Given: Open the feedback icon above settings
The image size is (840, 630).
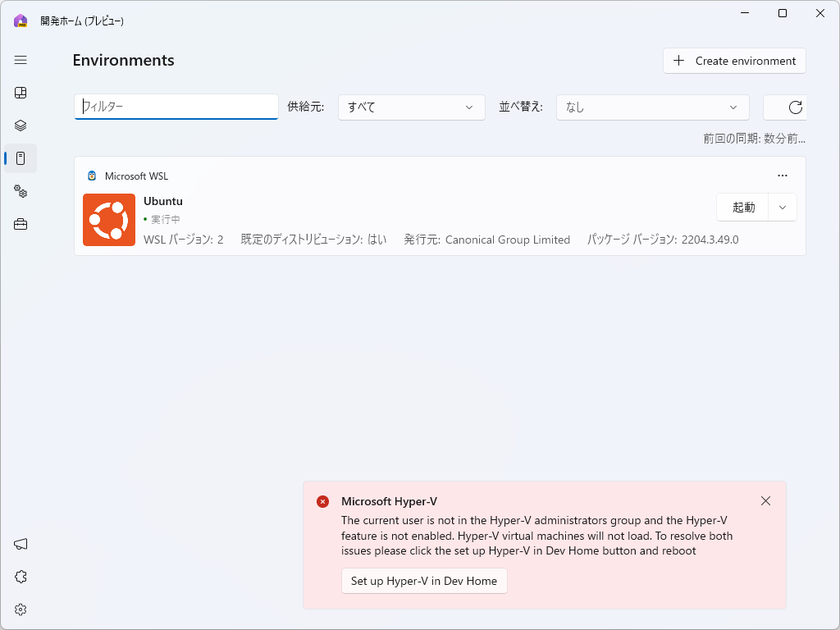Looking at the screenshot, I should click(21, 577).
